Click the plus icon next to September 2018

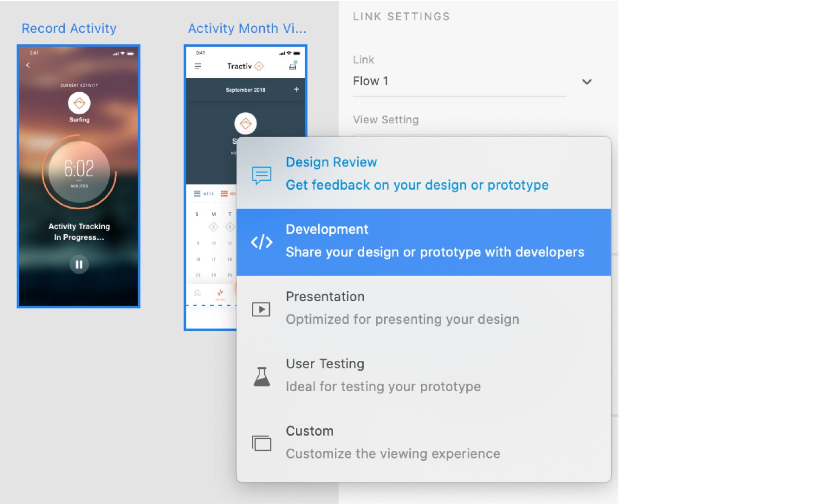pyautogui.click(x=297, y=90)
